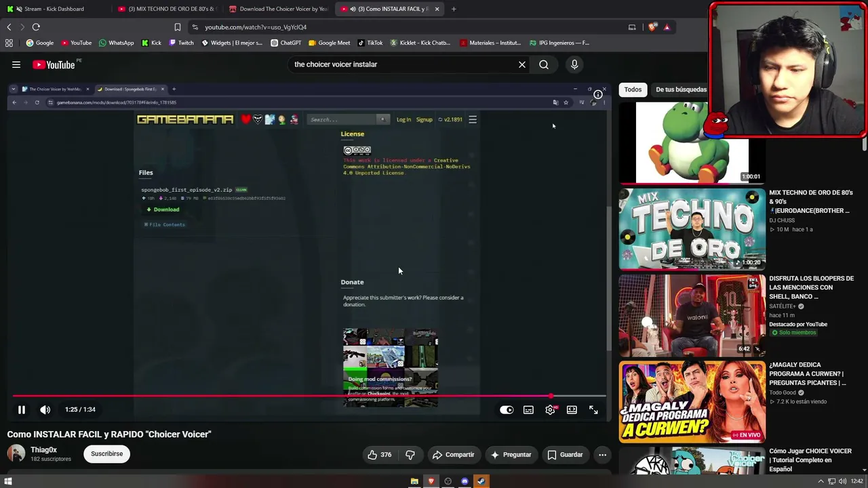This screenshot has width=868, height=488.
Task: Show hidden system tray icons
Action: click(x=821, y=481)
